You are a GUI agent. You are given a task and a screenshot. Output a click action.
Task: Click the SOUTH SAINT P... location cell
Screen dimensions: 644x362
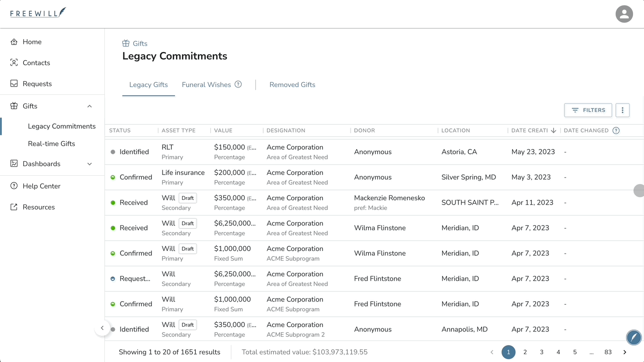[x=470, y=202]
